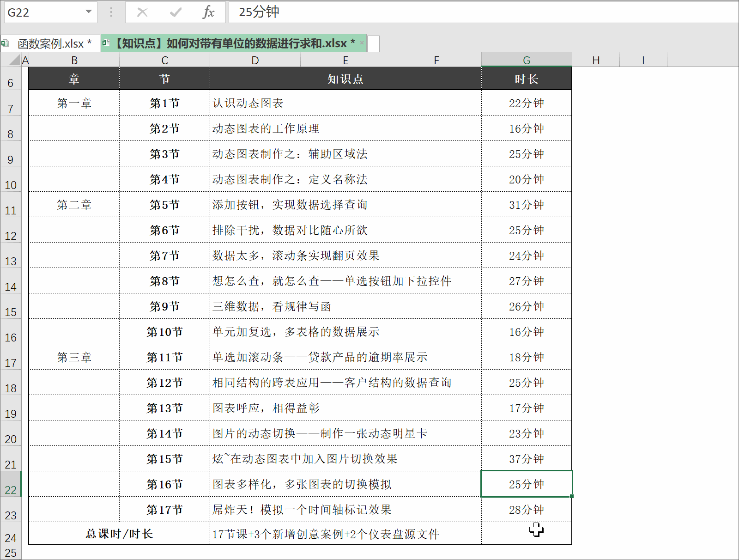Click the 屌炸天！模拟一个时间轴标记效果 cell
The image size is (739, 560).
pos(345,510)
